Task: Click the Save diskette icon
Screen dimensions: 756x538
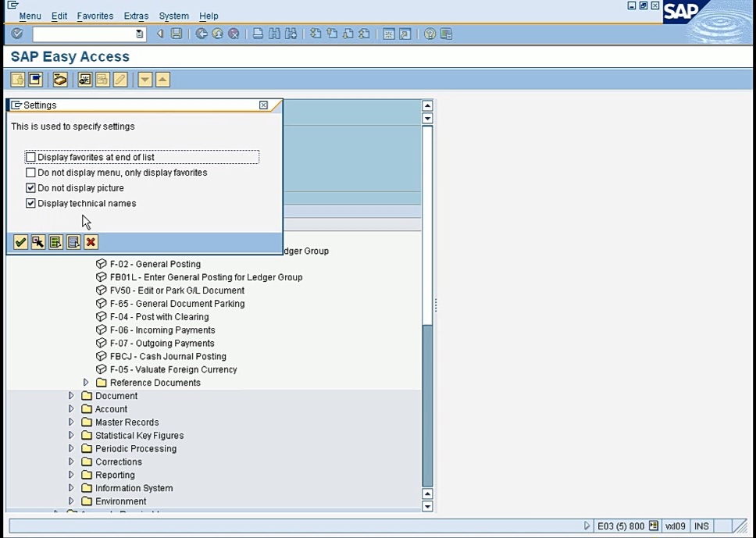Action: (177, 34)
